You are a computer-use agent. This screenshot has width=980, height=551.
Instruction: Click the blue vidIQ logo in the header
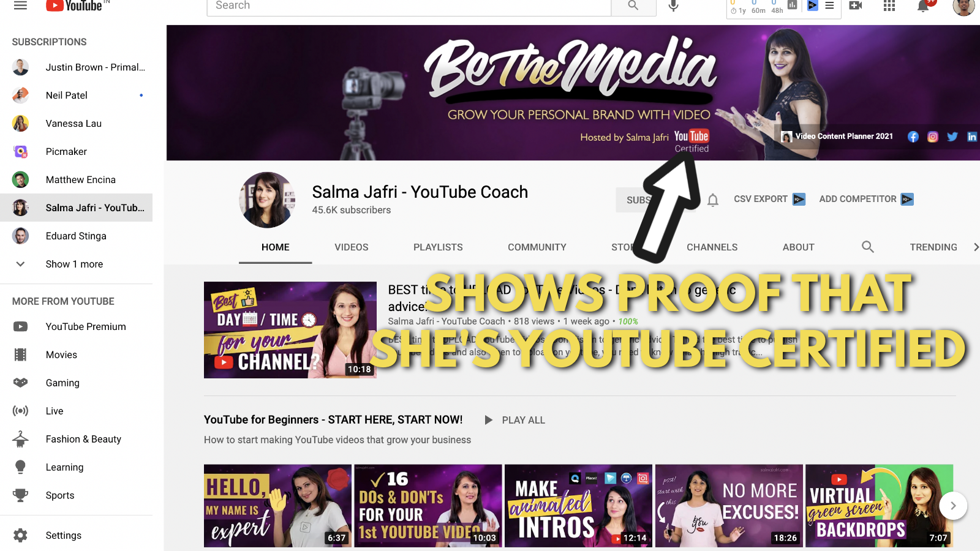coord(812,6)
